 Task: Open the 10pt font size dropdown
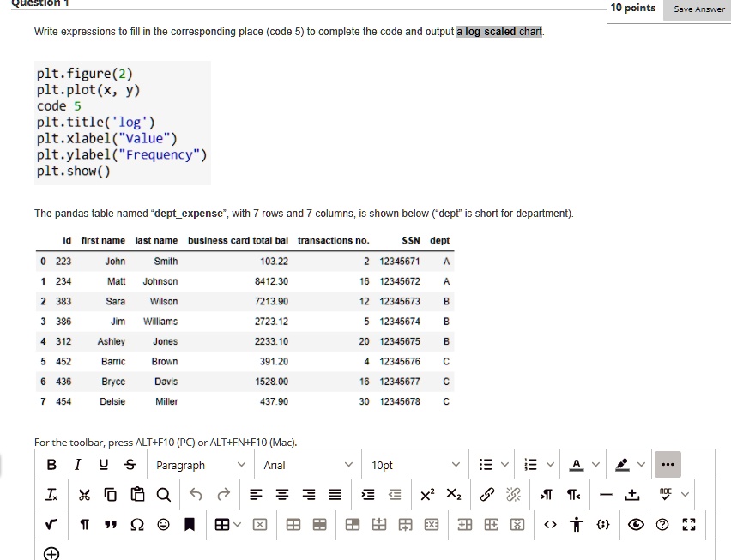pos(415,465)
